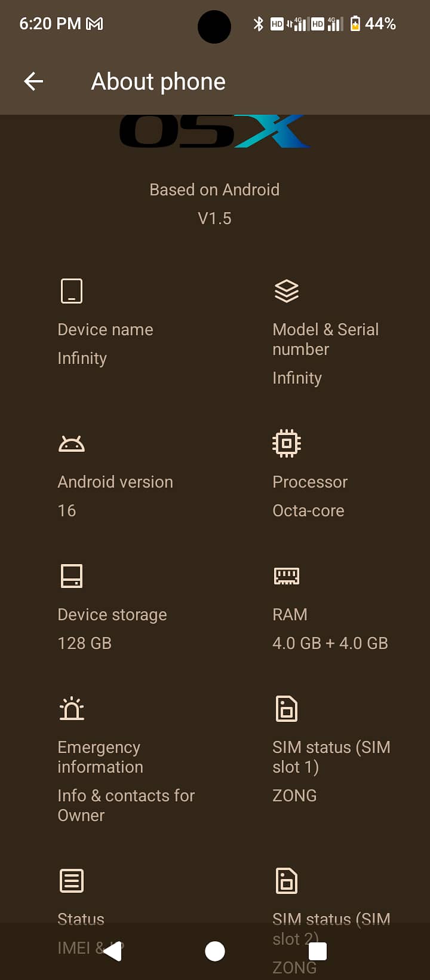Screen dimensions: 430x980
Task: Tap the Recents square navigation button
Action: tap(318, 951)
